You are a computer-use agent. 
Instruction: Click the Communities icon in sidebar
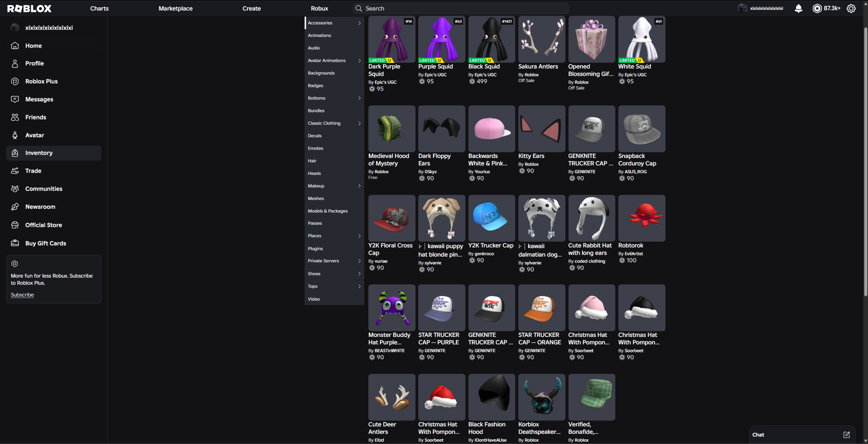(x=15, y=189)
